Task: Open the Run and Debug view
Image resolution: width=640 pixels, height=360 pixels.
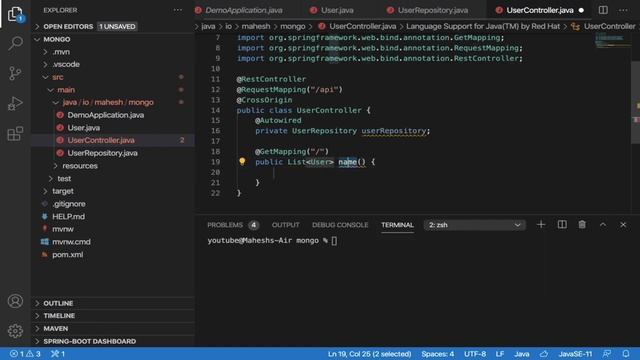Action: [x=15, y=103]
